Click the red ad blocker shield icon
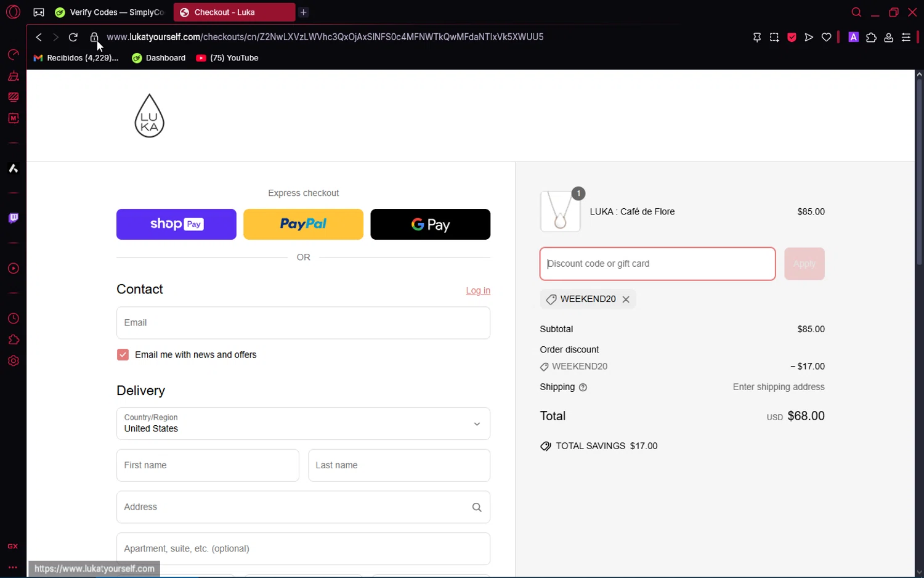The width and height of the screenshot is (924, 578). coord(792,38)
